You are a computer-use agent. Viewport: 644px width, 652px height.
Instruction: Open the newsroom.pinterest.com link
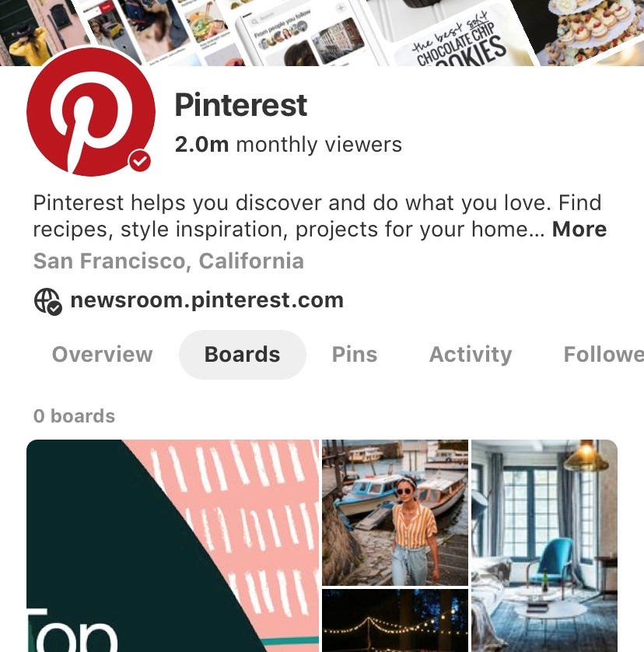(x=207, y=300)
